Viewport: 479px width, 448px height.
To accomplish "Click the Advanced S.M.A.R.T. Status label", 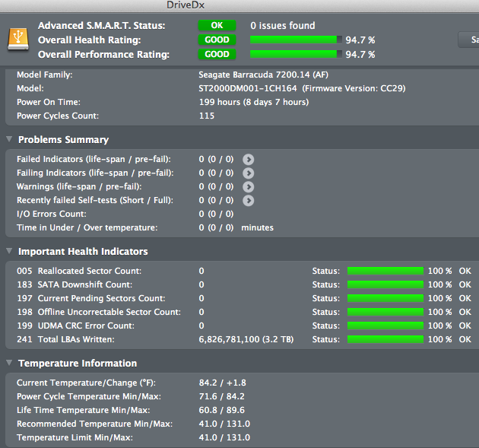I will coord(101,25).
